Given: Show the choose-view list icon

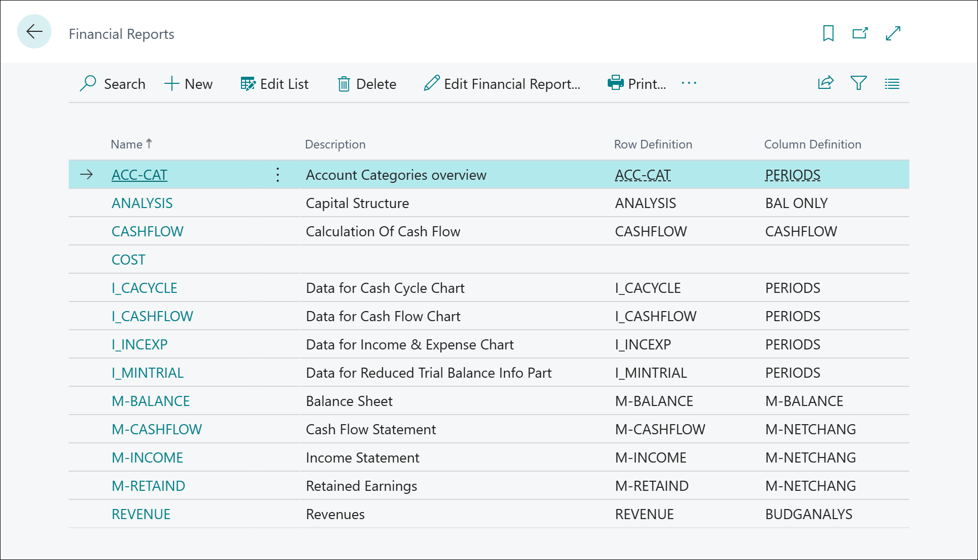Looking at the screenshot, I should point(892,83).
